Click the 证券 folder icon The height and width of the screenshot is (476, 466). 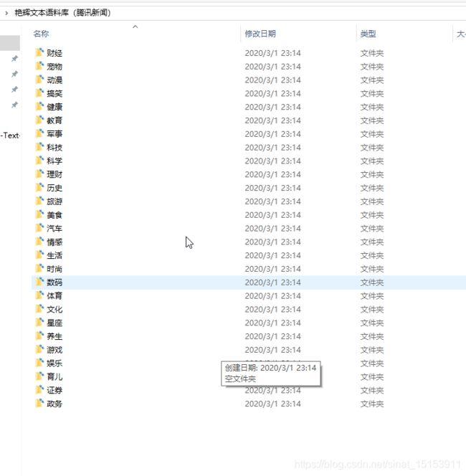coord(39,390)
